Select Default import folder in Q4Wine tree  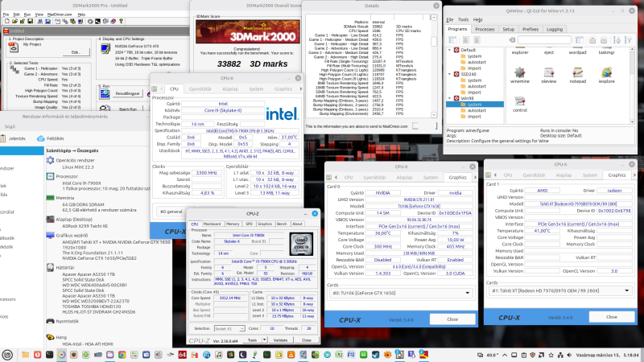[474, 68]
